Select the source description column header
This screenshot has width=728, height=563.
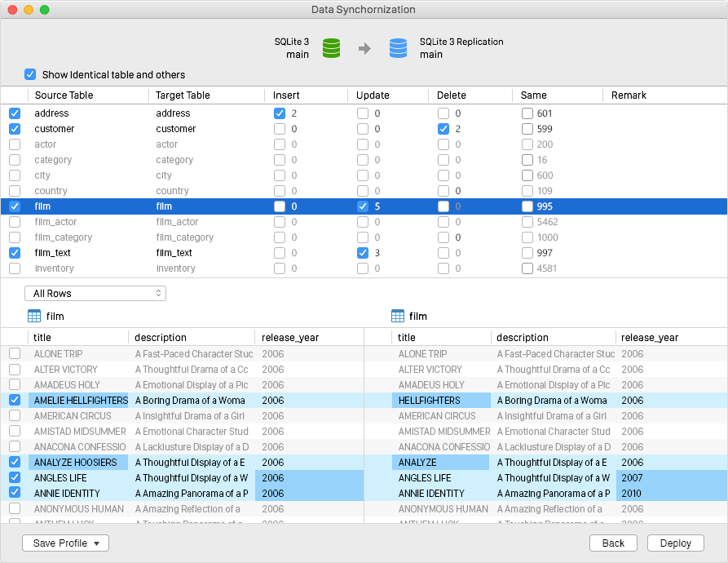pyautogui.click(x=192, y=338)
